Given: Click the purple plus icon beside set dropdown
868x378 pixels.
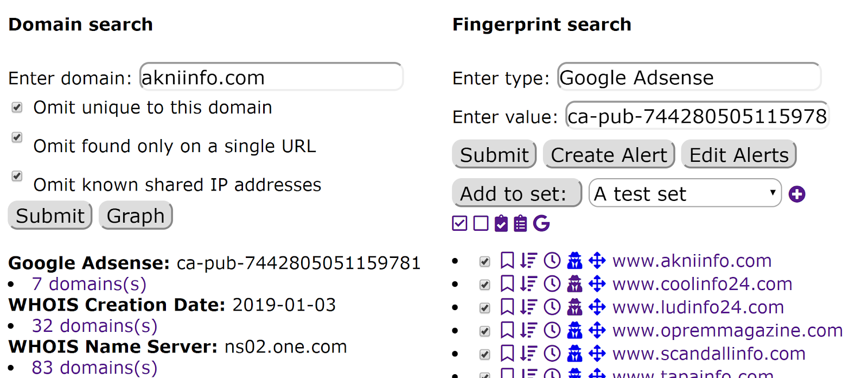Looking at the screenshot, I should click(796, 194).
